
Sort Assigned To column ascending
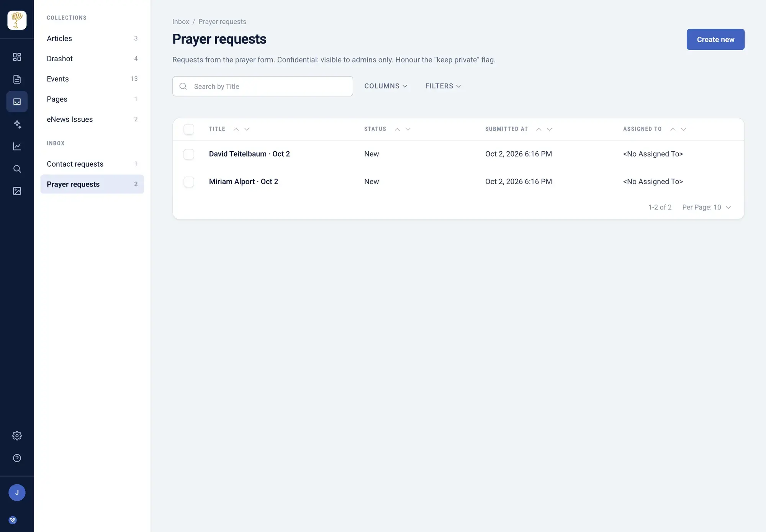tap(673, 129)
